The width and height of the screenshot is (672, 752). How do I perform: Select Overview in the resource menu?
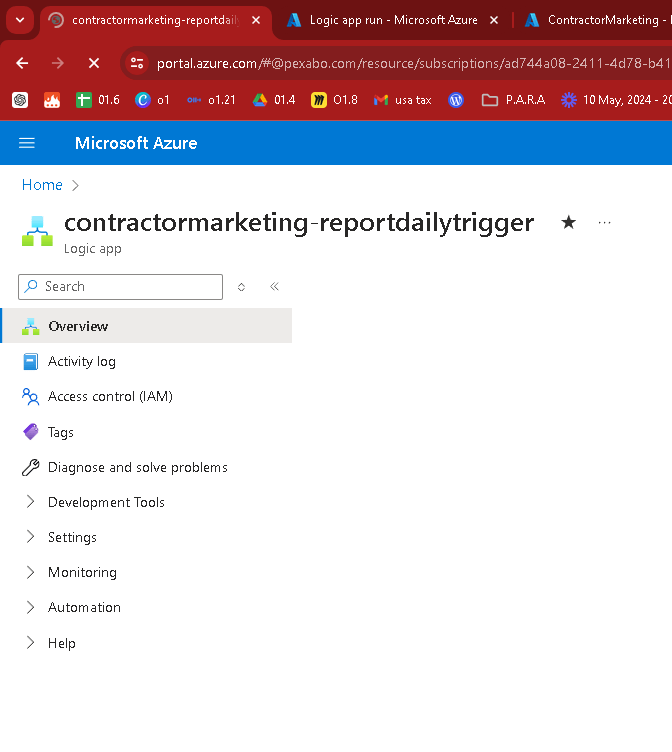pos(146,326)
